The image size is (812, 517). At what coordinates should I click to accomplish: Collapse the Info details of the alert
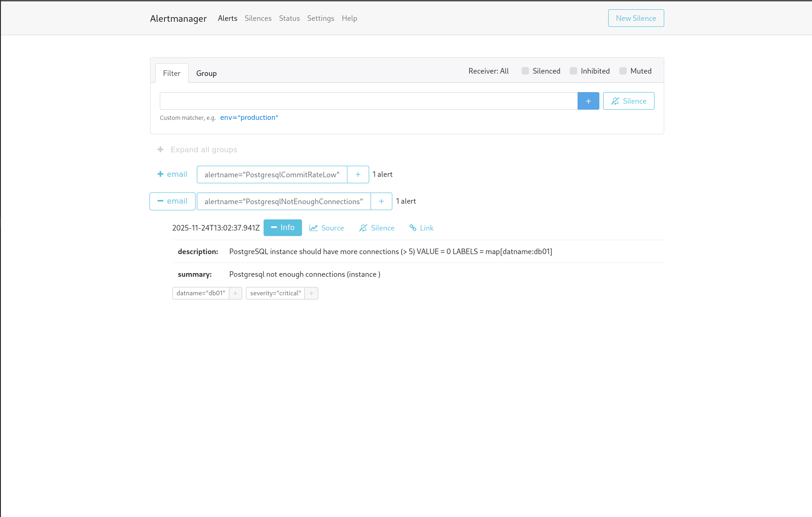click(283, 227)
